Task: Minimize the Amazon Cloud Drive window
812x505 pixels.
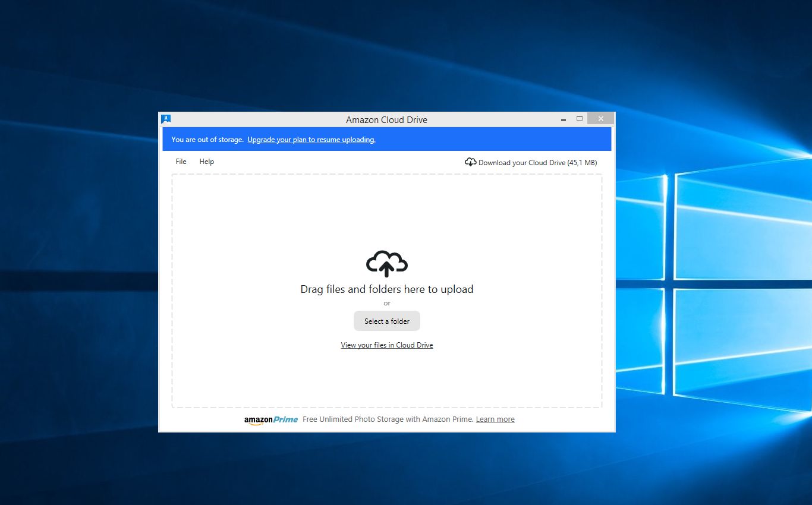Action: (x=564, y=119)
